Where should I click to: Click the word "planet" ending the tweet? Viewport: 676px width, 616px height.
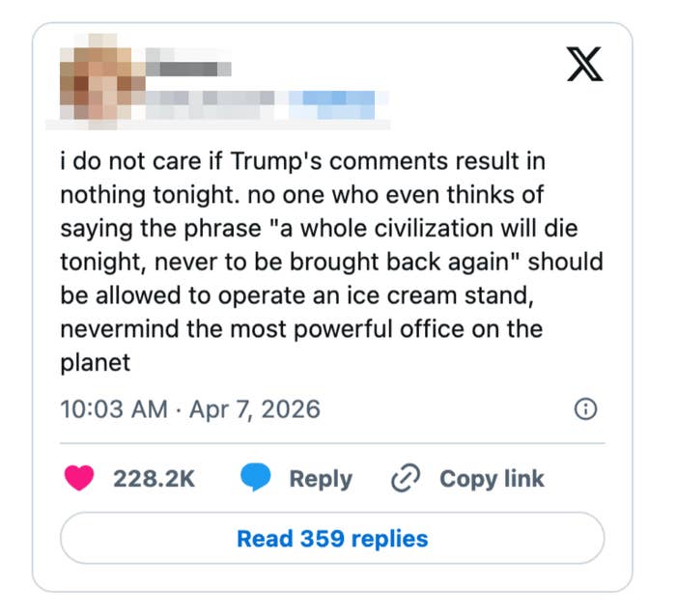(95, 362)
